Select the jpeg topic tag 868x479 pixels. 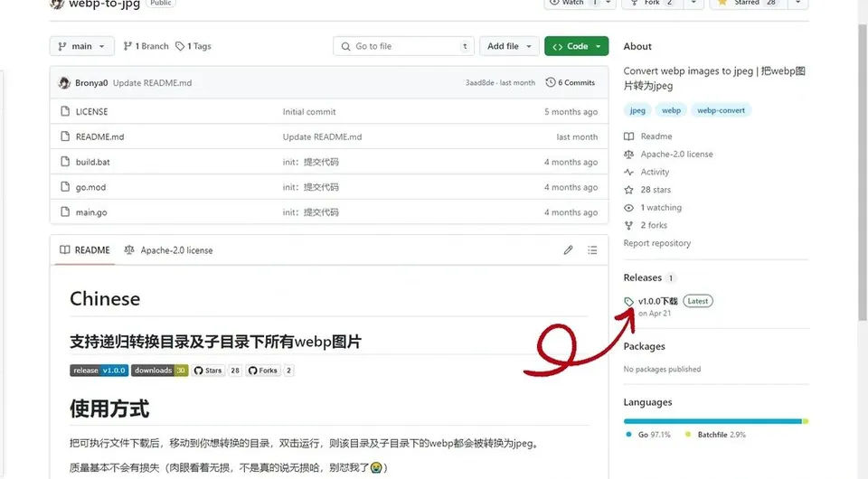pos(637,110)
